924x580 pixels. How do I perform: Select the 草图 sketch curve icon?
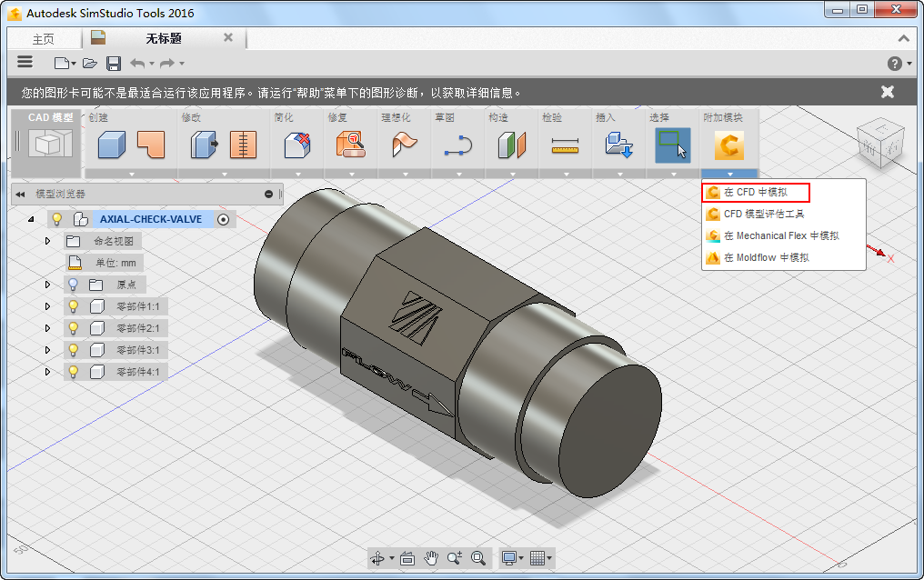pyautogui.click(x=457, y=145)
